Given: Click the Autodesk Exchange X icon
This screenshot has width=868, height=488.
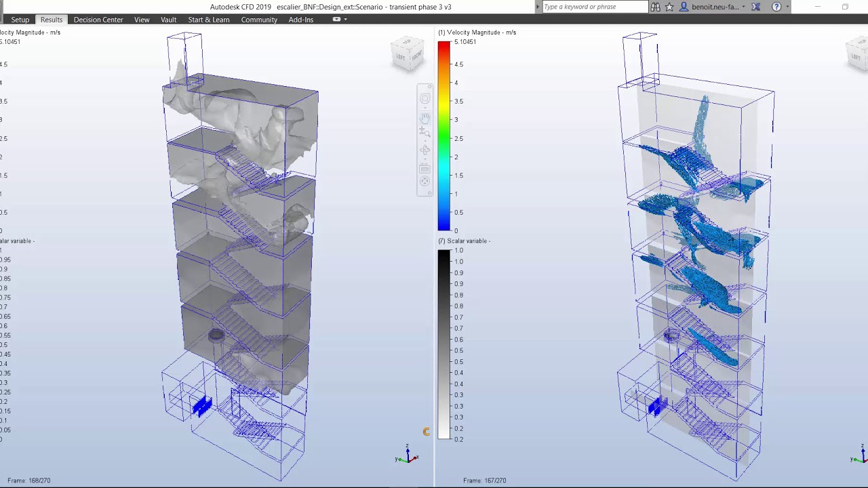Looking at the screenshot, I should [756, 7].
